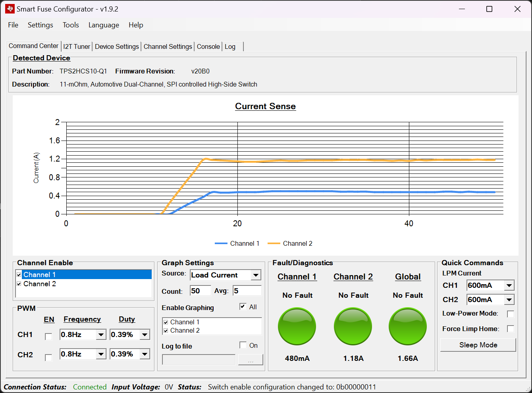Click the Switch enable configuration status message
Image resolution: width=532 pixels, height=393 pixels.
[292, 387]
